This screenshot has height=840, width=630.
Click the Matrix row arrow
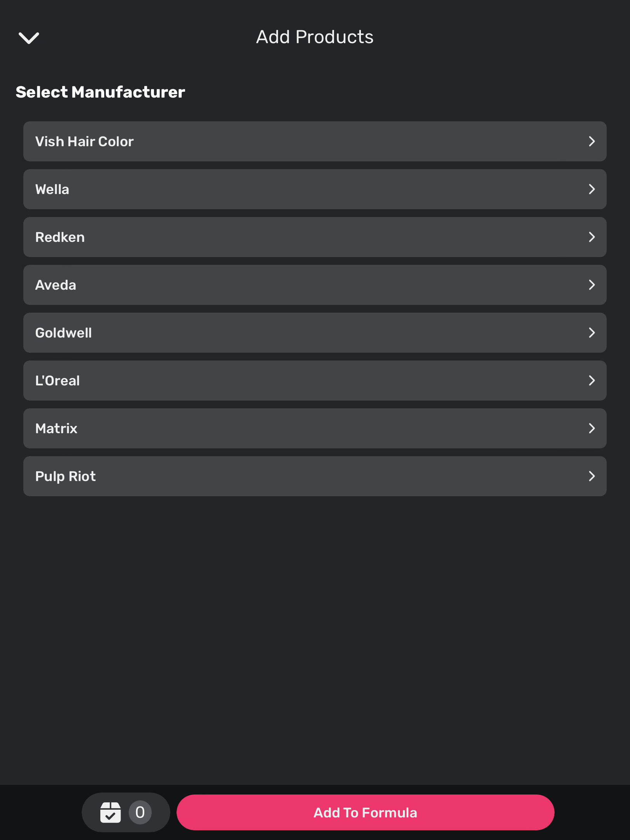pyautogui.click(x=591, y=429)
